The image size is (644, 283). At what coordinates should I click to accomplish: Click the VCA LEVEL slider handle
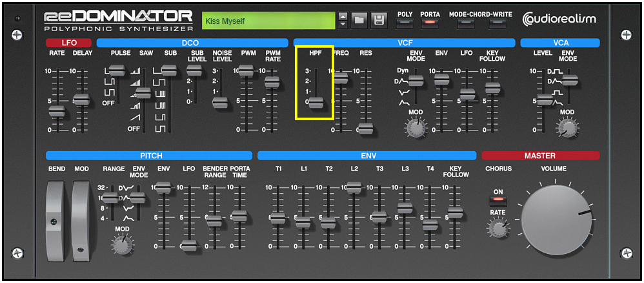point(545,100)
